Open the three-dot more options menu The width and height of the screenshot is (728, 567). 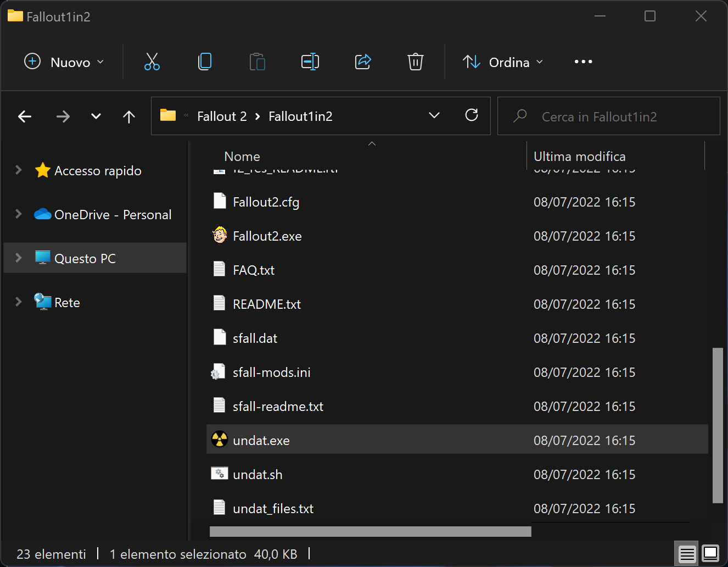[x=583, y=62]
